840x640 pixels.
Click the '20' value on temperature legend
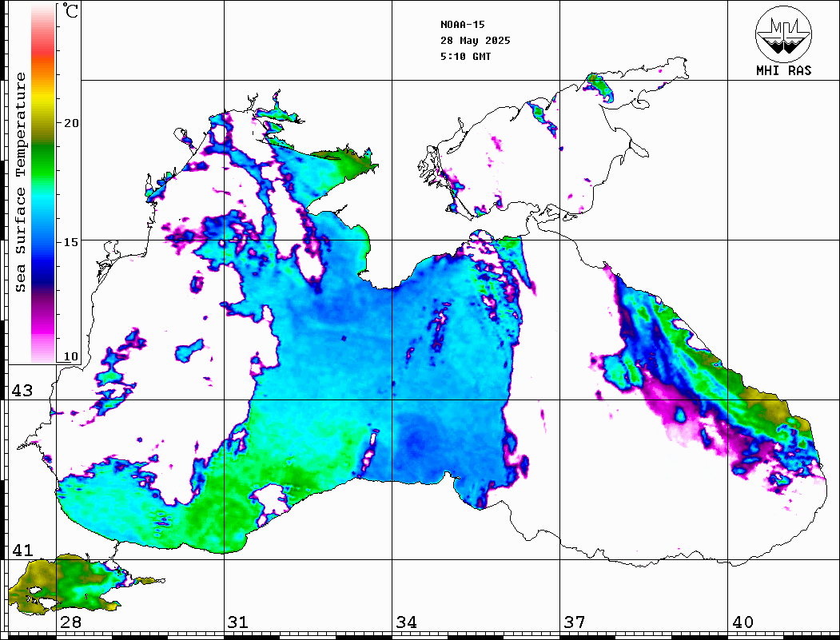70,123
